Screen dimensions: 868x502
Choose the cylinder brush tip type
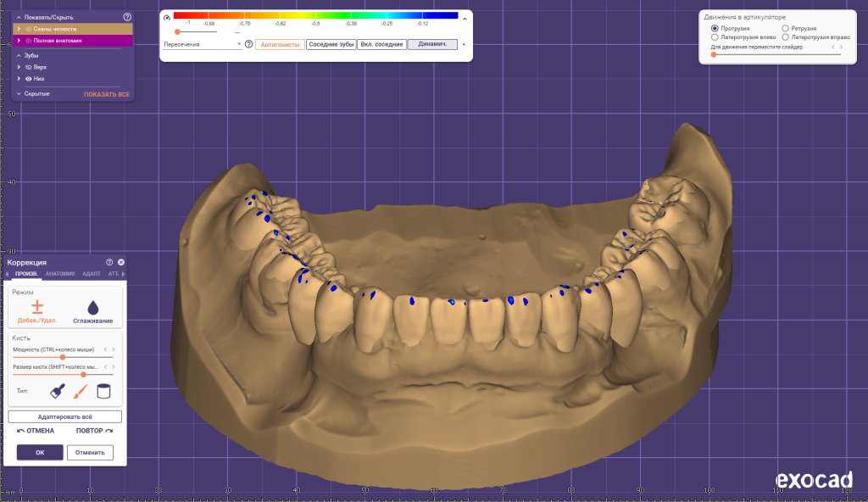click(x=103, y=392)
